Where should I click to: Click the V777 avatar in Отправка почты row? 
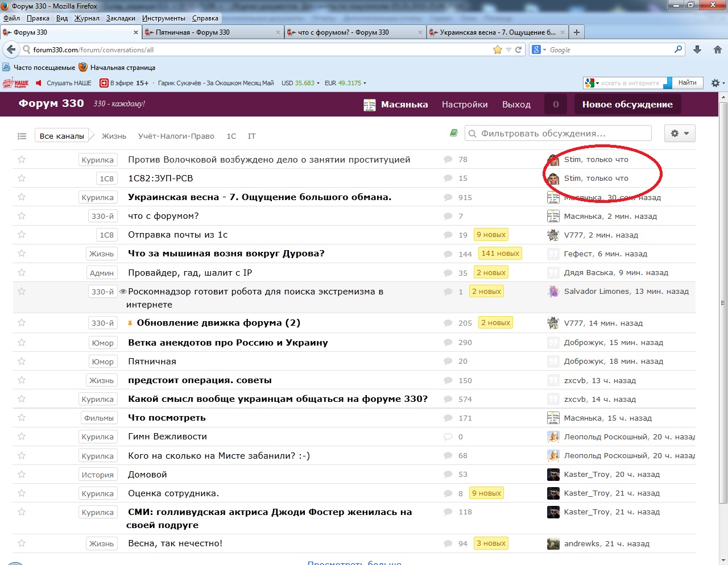pos(553,235)
